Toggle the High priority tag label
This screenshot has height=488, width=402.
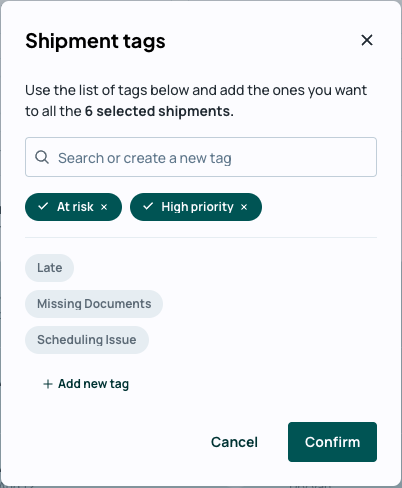[197, 207]
